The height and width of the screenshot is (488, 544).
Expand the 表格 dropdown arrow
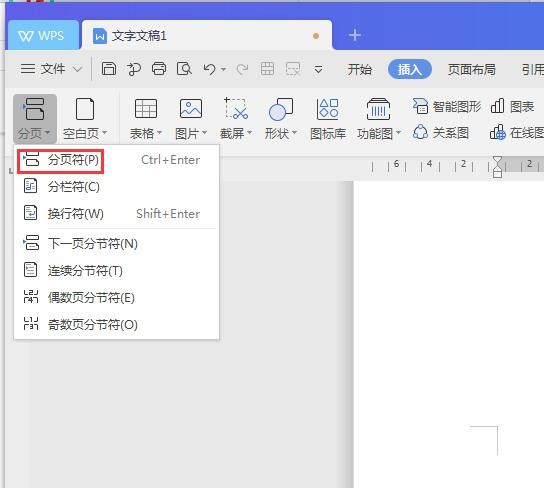click(x=160, y=132)
